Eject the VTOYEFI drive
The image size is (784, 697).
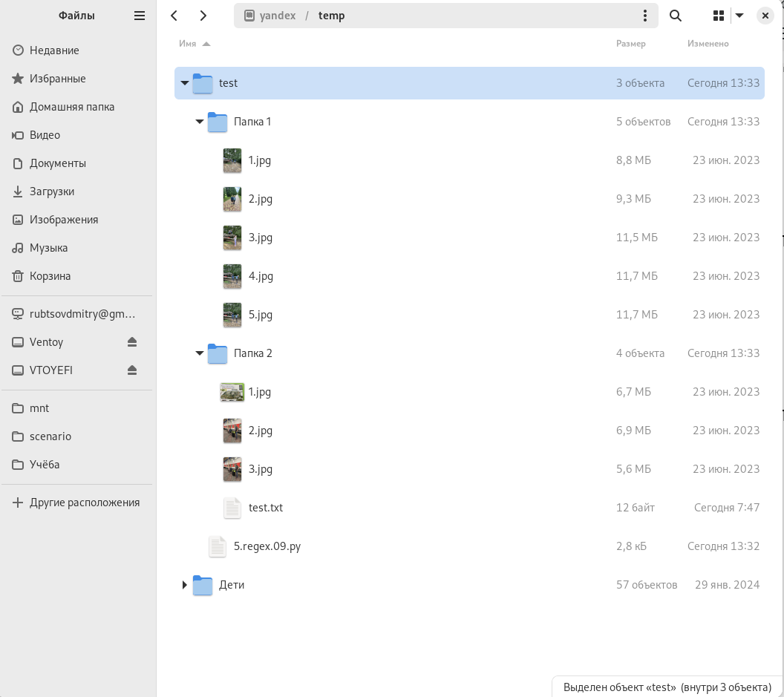point(132,370)
